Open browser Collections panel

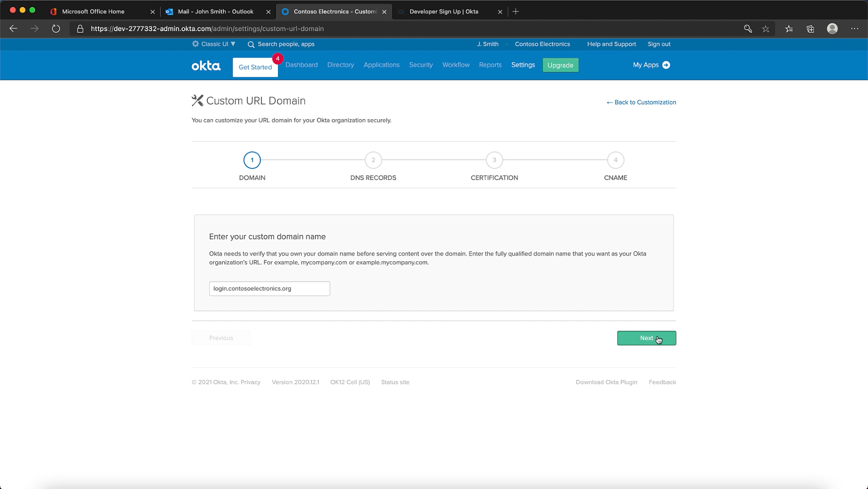[810, 29]
